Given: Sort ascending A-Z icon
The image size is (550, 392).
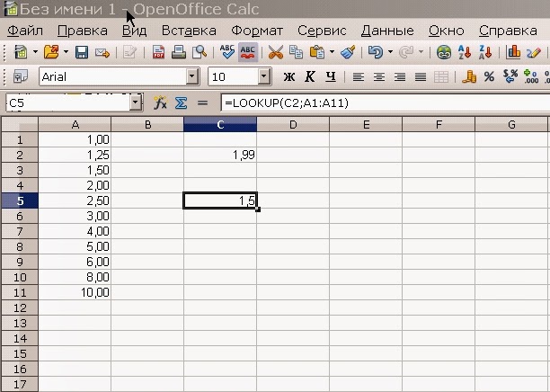Looking at the screenshot, I should (x=465, y=52).
